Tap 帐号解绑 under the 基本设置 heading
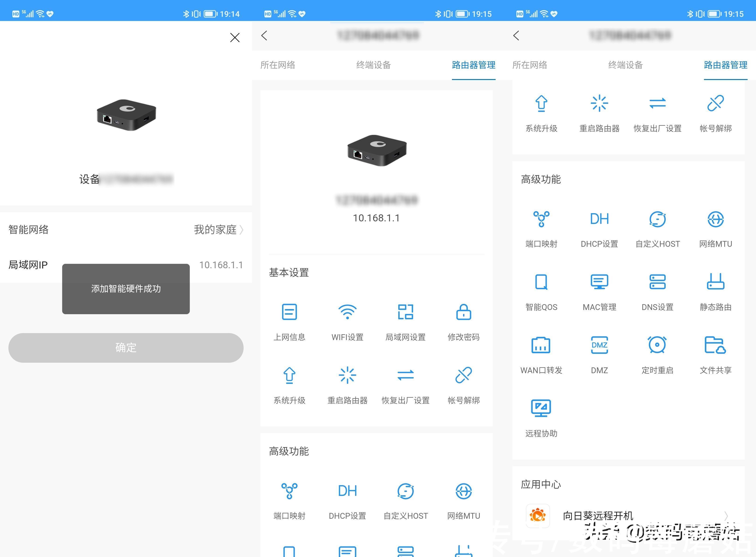 coord(463,385)
